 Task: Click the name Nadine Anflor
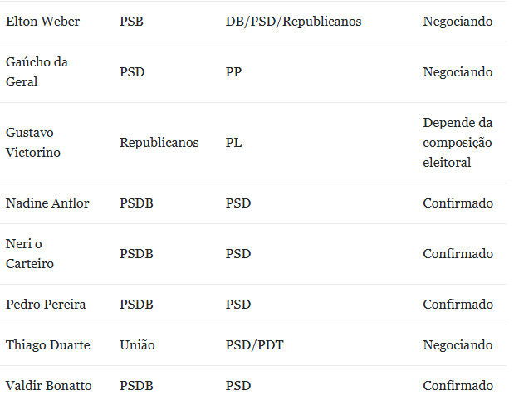(x=47, y=203)
